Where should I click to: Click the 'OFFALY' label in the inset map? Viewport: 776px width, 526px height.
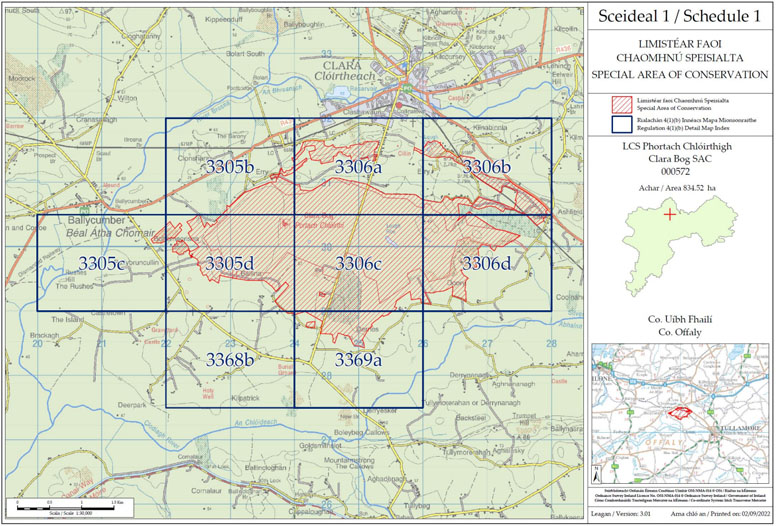point(666,442)
